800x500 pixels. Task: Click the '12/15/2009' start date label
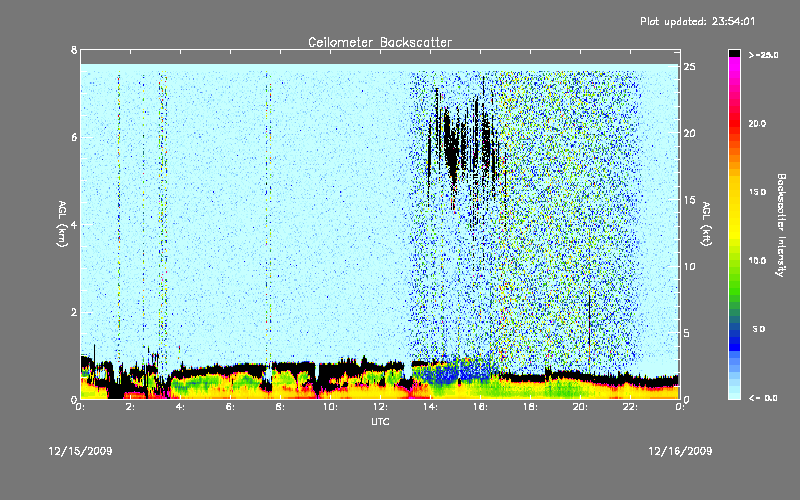point(80,451)
